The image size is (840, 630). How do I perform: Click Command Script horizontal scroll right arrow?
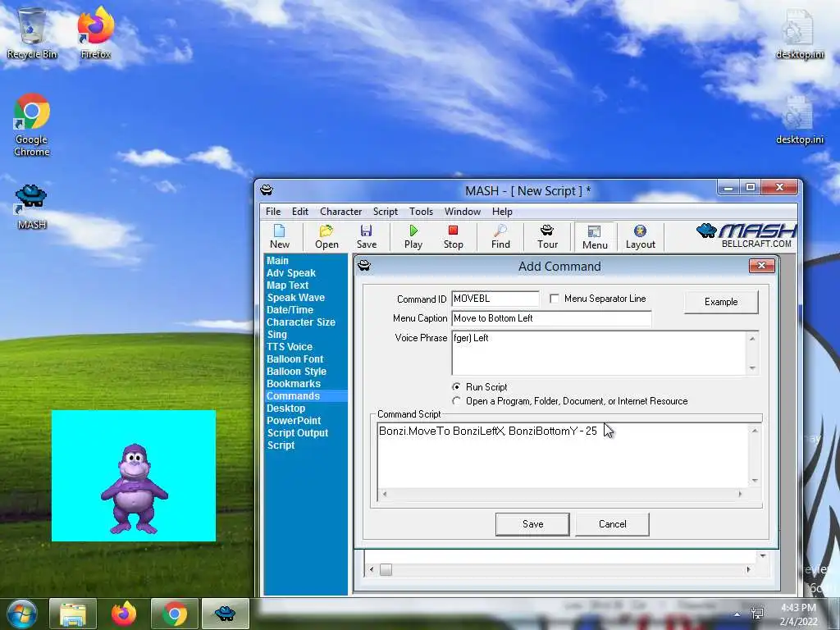[x=741, y=494]
